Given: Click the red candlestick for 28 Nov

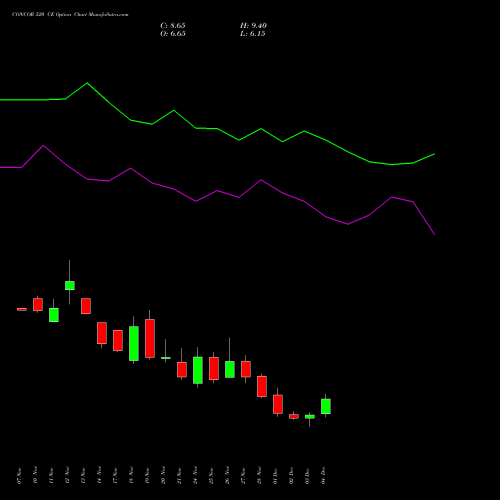Looking at the screenshot, I should coord(262,386).
